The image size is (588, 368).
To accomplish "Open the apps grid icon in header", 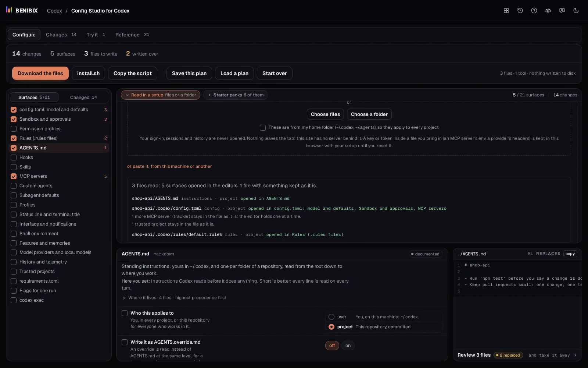I will click(x=506, y=11).
